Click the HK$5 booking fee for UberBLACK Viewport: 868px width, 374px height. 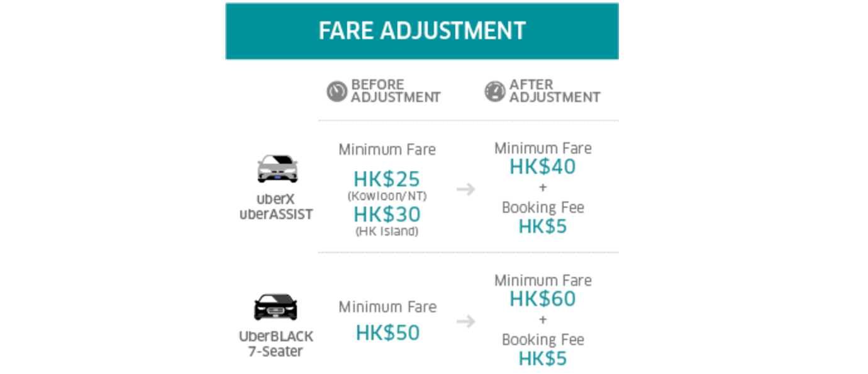(543, 359)
